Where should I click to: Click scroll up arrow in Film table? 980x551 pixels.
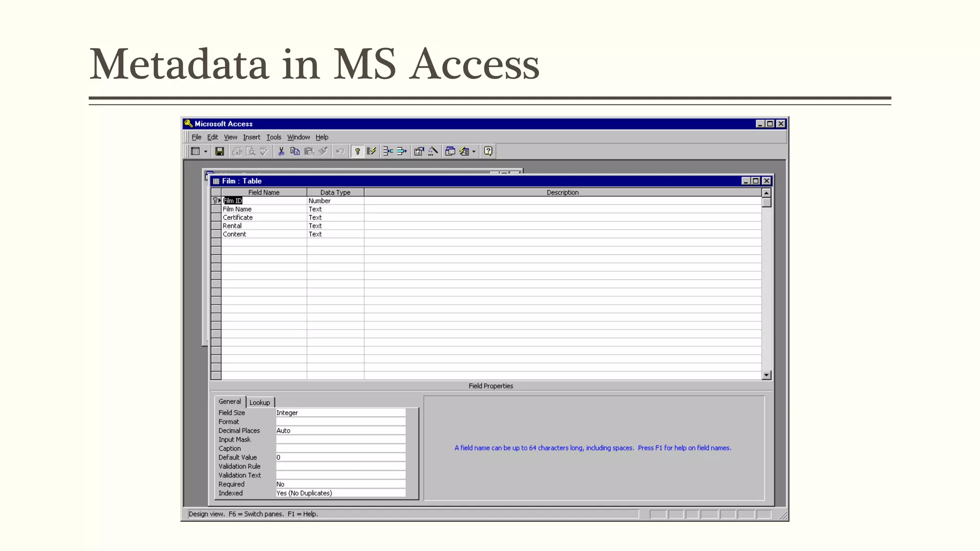tap(767, 193)
